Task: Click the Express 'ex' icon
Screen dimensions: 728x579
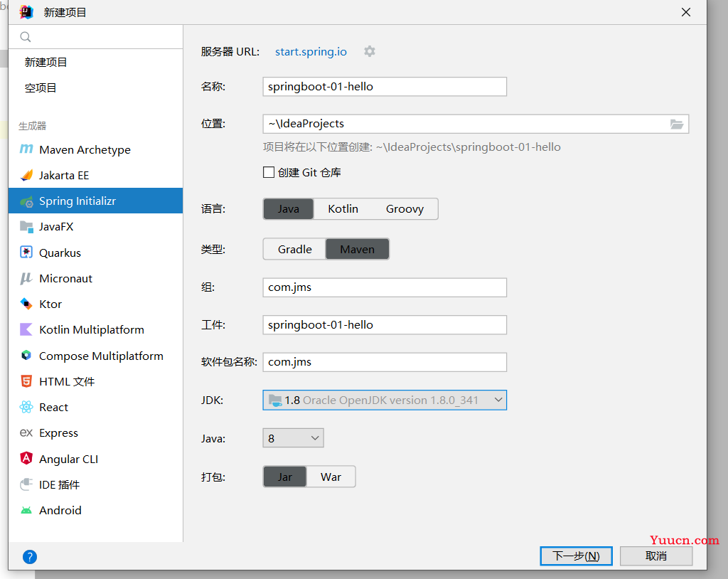Action: point(26,432)
